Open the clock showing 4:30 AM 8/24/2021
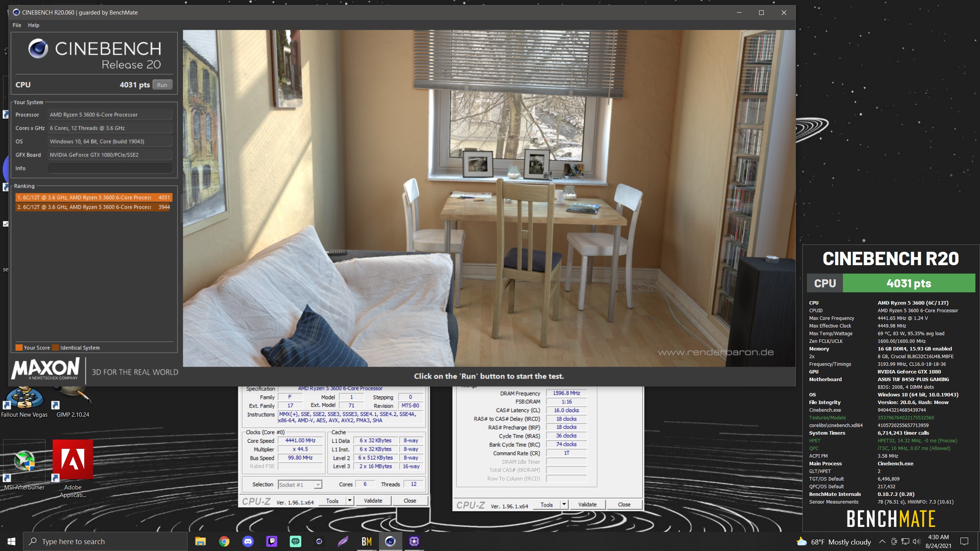 (938, 541)
